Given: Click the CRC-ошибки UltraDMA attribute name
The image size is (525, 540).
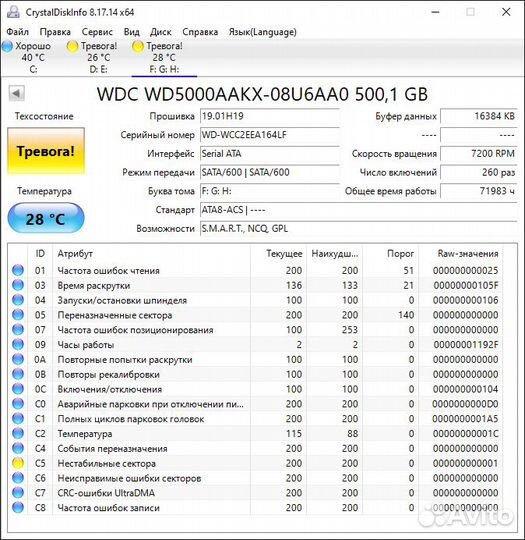Looking at the screenshot, I should click(106, 493).
